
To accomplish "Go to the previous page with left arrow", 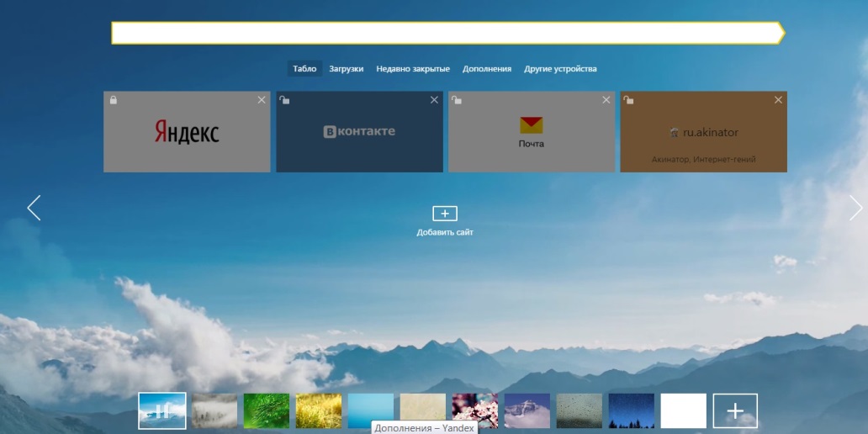I will [x=34, y=208].
